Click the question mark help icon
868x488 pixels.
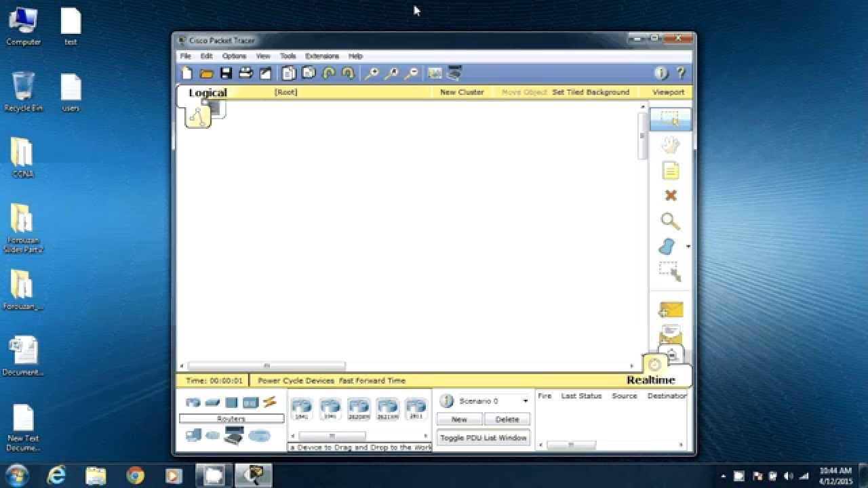coord(681,73)
